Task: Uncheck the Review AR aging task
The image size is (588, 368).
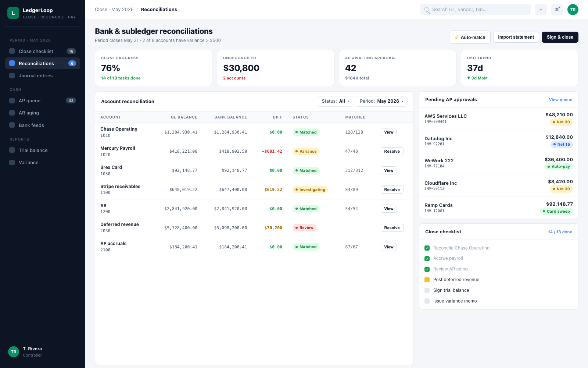Action: [427, 269]
